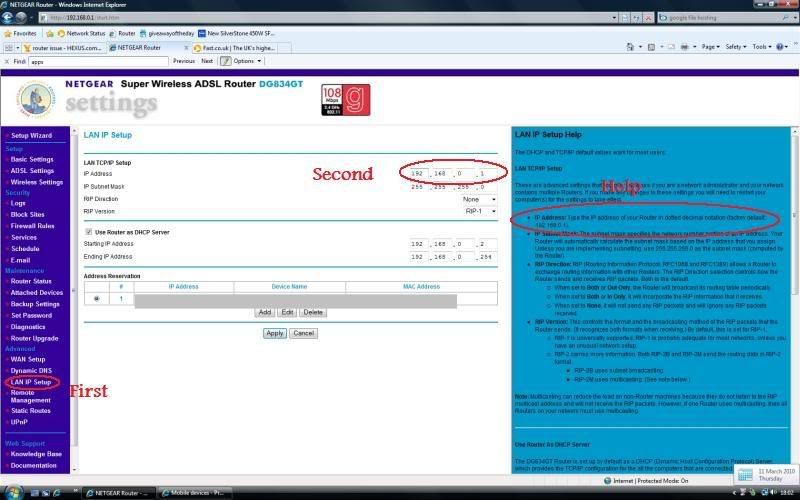Screen dimensions: 800x500
Task: Switch to the Fast.co.uk tab
Action: (235, 47)
